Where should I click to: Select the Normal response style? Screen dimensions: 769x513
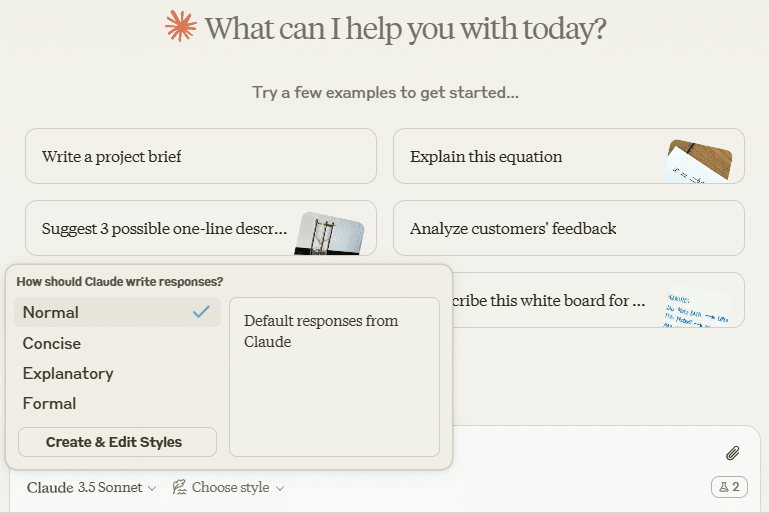[x=117, y=312]
